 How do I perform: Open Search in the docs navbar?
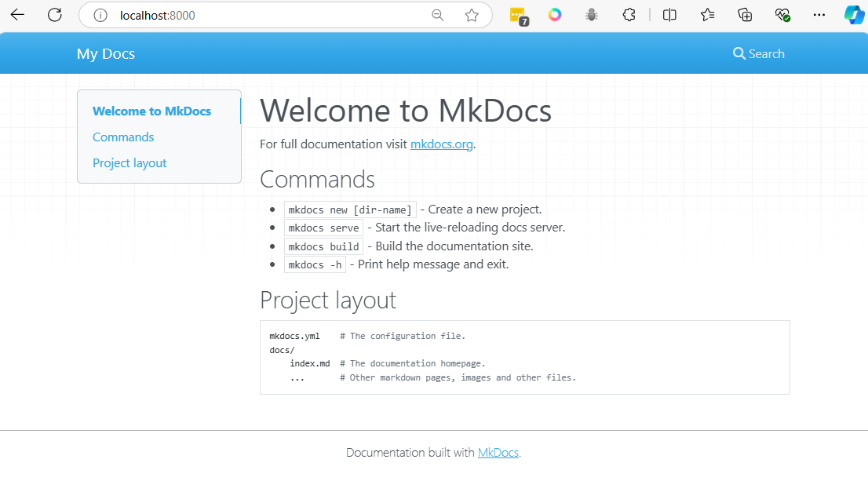[x=758, y=53]
